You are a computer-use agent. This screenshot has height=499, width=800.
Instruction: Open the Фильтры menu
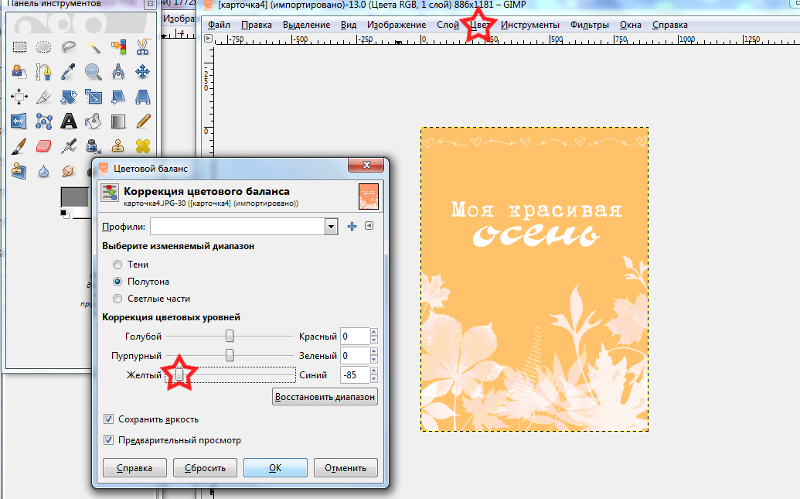590,25
